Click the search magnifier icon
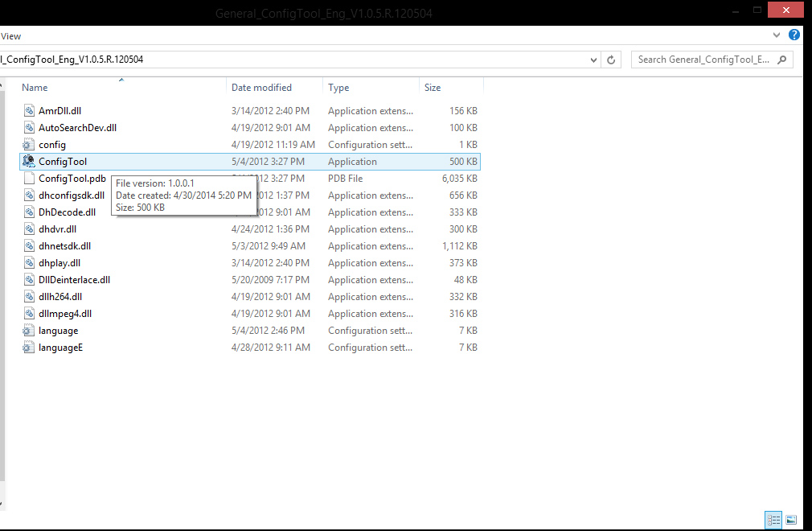Image resolution: width=812 pixels, height=531 pixels. pos(782,60)
